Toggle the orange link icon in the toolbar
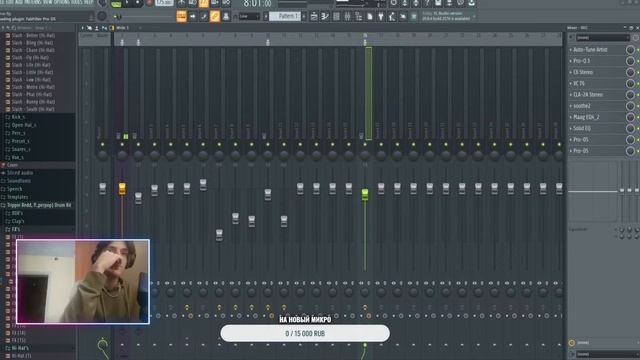 pyautogui.click(x=215, y=16)
